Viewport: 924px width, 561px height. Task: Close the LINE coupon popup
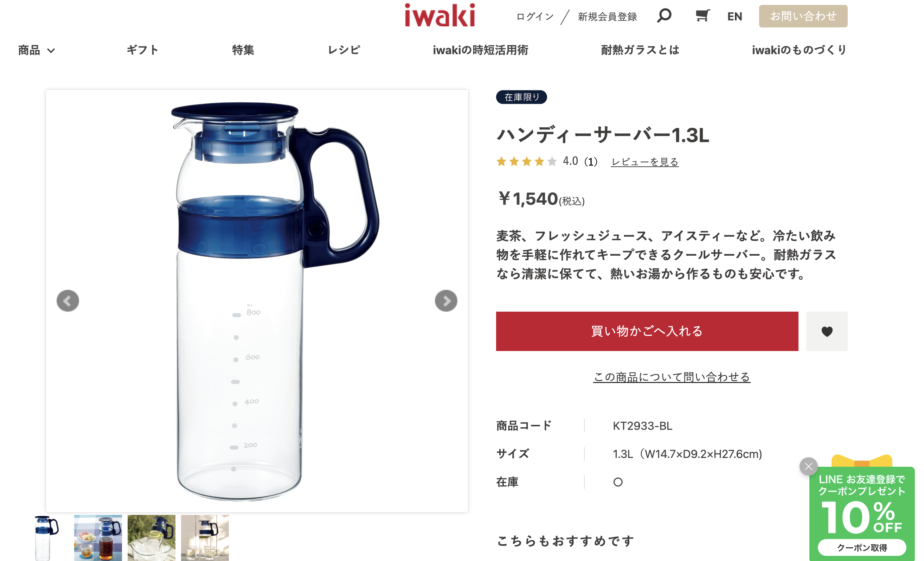click(808, 466)
